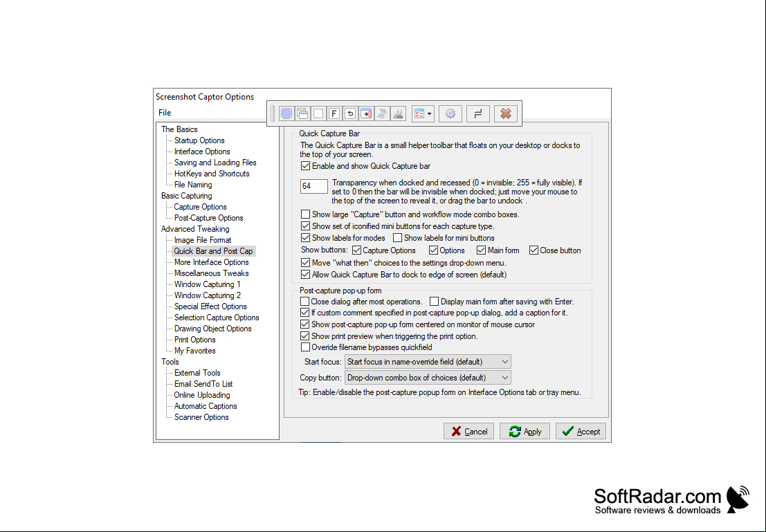766x532 pixels.
Task: Click the scanner acquire icon
Action: tap(382, 114)
